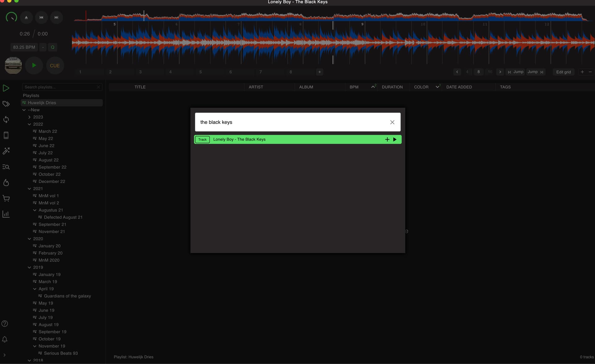This screenshot has height=364, width=595.
Task: Select beat jump size 8
Action: (478, 72)
